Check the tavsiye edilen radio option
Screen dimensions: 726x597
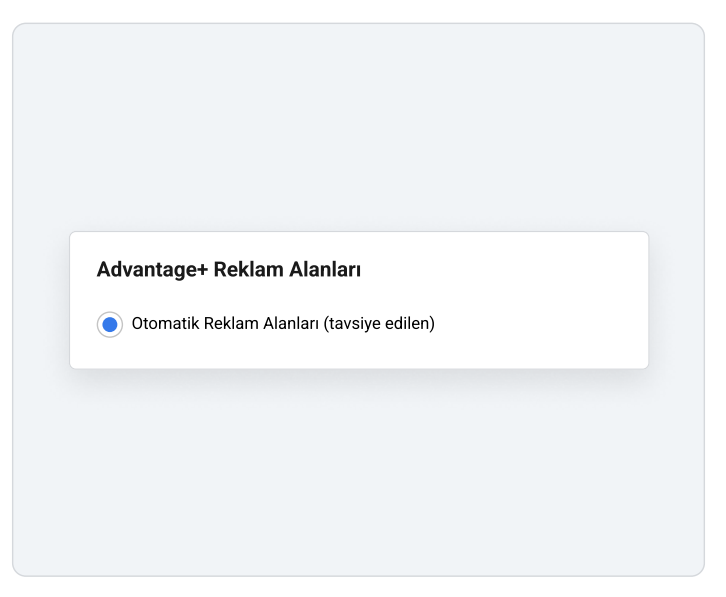pos(110,325)
